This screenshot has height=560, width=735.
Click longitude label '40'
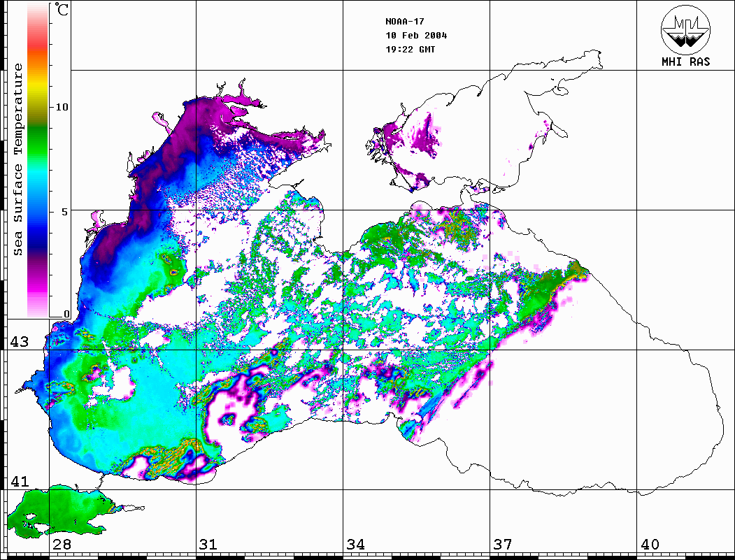click(650, 544)
